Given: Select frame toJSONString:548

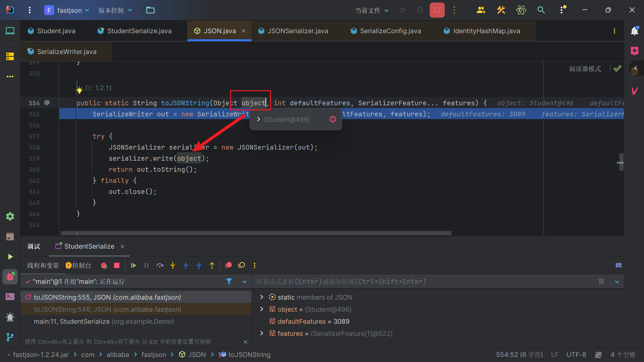Looking at the screenshot, I should point(136,309).
